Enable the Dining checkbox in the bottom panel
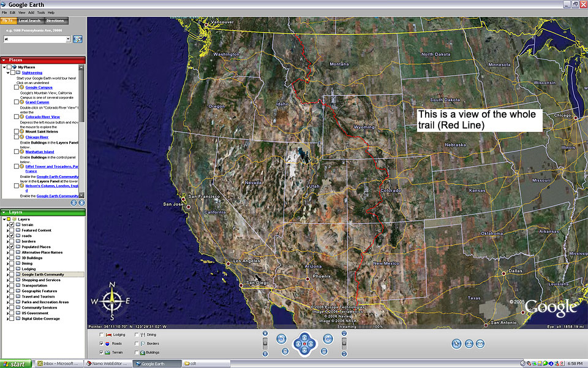 coord(137,335)
